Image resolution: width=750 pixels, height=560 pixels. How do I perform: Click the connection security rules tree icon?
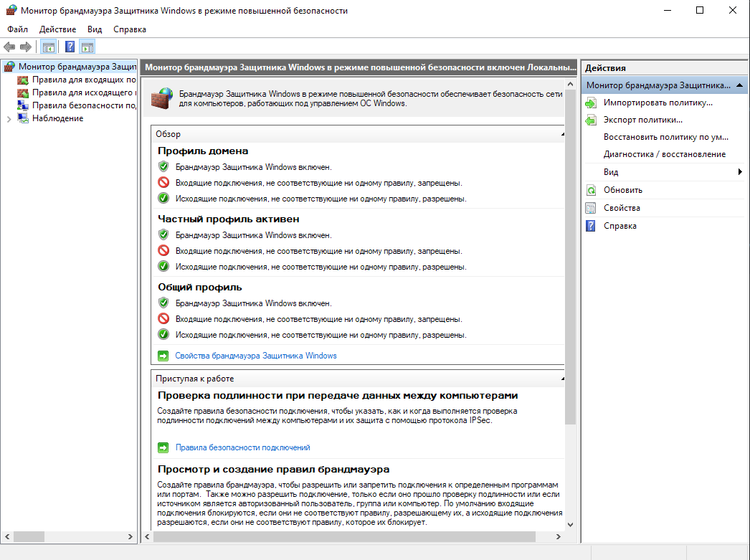pyautogui.click(x=23, y=105)
